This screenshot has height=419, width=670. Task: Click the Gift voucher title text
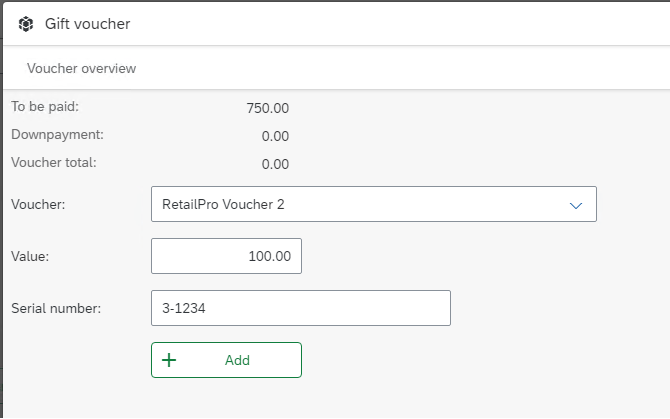[87, 23]
